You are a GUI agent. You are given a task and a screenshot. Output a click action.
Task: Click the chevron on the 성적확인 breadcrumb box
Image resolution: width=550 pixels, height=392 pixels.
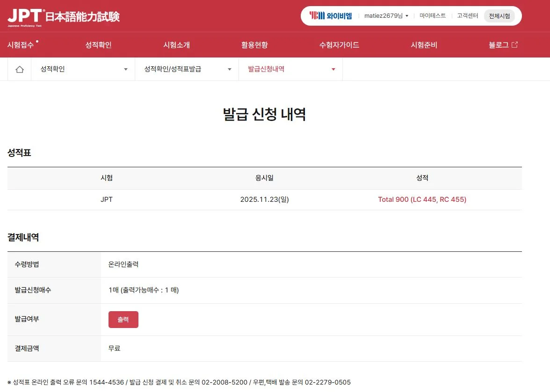point(125,69)
